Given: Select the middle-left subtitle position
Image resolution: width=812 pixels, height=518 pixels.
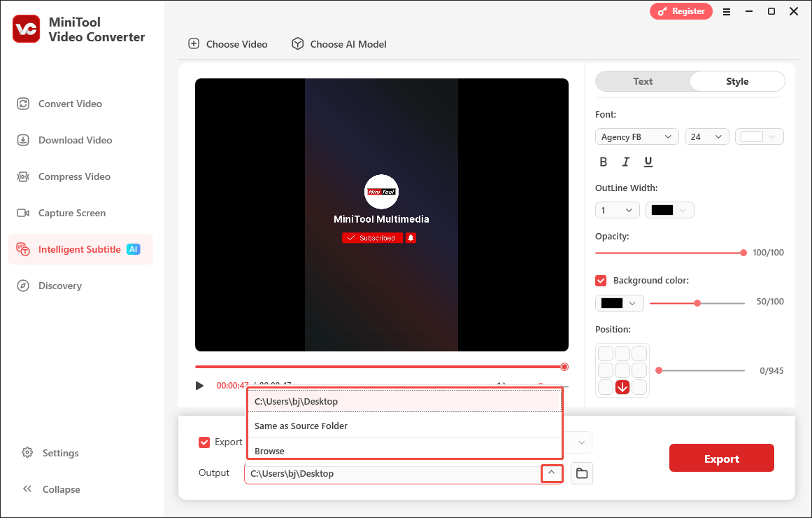Looking at the screenshot, I should [606, 370].
